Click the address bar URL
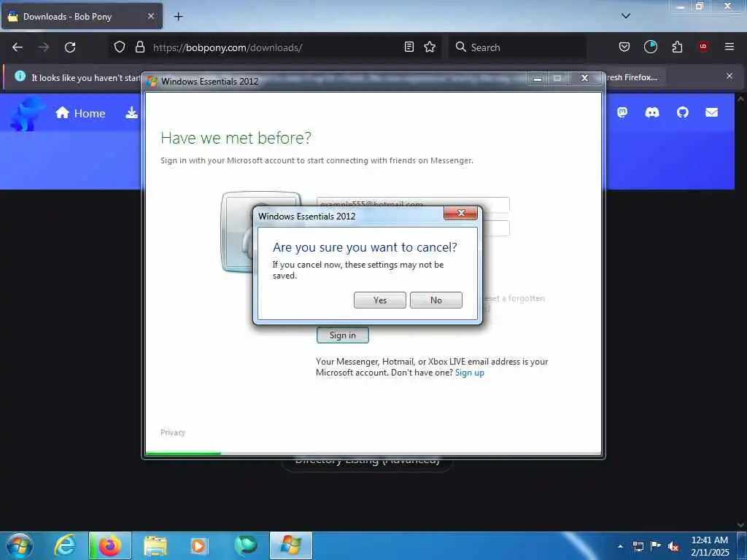The width and height of the screenshot is (747, 560). (228, 47)
